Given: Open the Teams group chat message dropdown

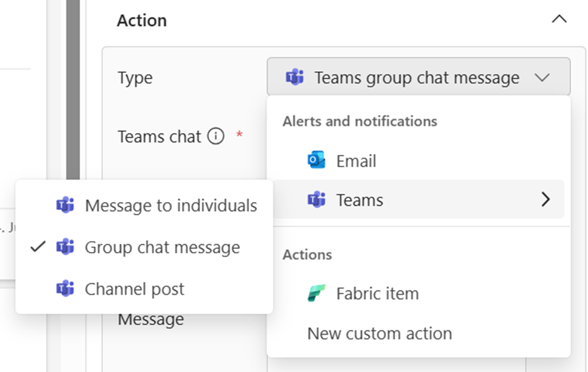Looking at the screenshot, I should click(x=417, y=78).
